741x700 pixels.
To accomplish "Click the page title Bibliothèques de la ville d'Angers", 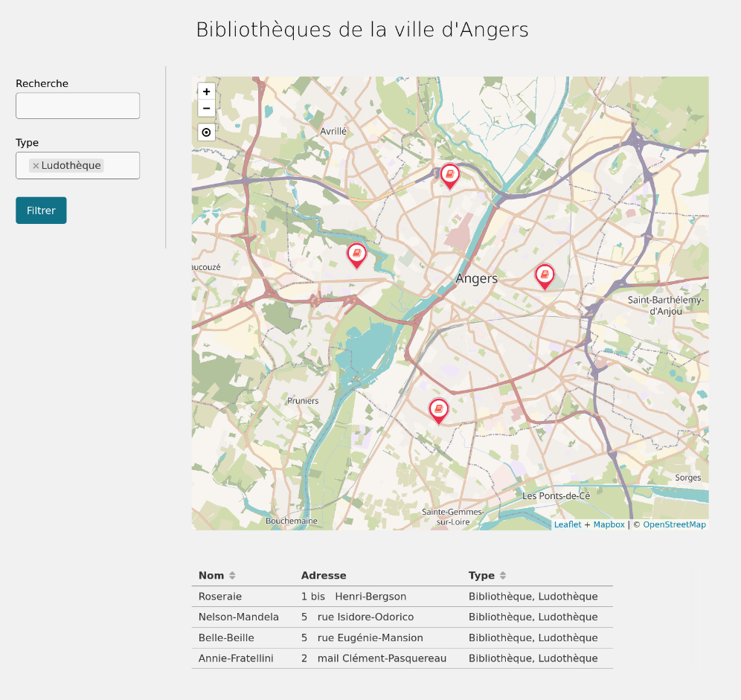I will [362, 29].
